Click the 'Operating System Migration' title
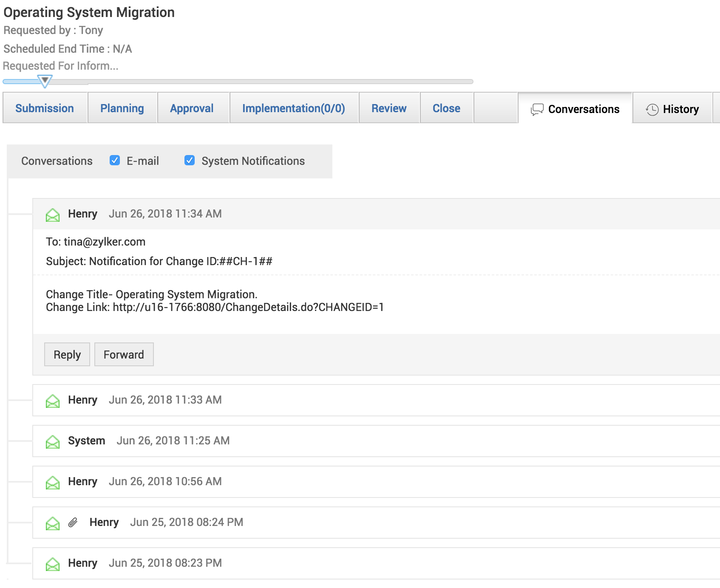 coord(89,12)
